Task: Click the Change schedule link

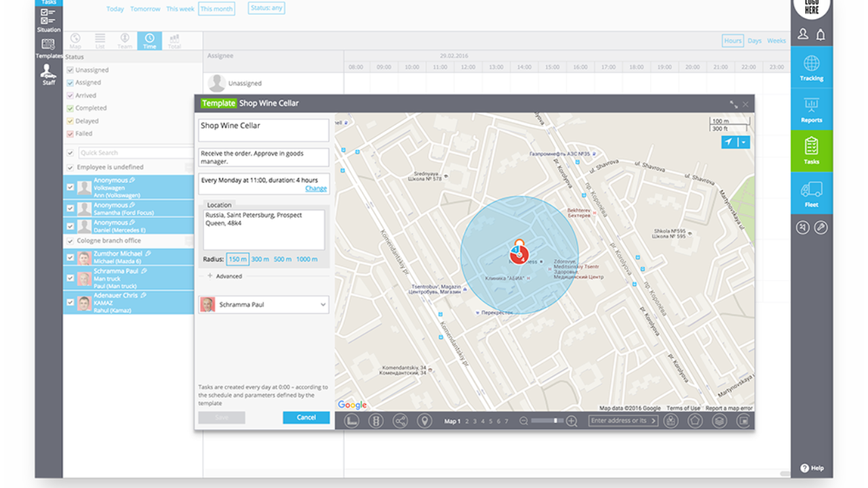Action: [315, 188]
